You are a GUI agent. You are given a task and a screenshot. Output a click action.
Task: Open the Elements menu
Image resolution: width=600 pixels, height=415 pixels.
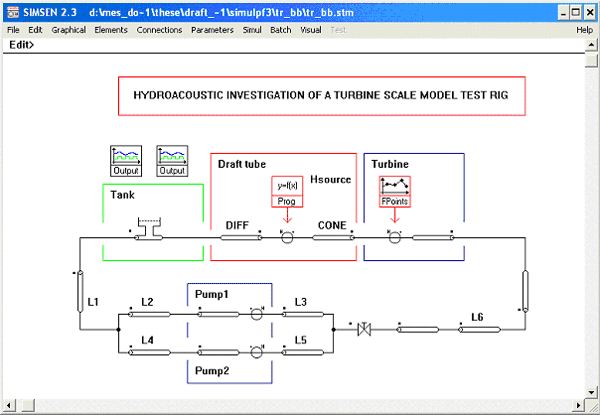[x=110, y=30]
